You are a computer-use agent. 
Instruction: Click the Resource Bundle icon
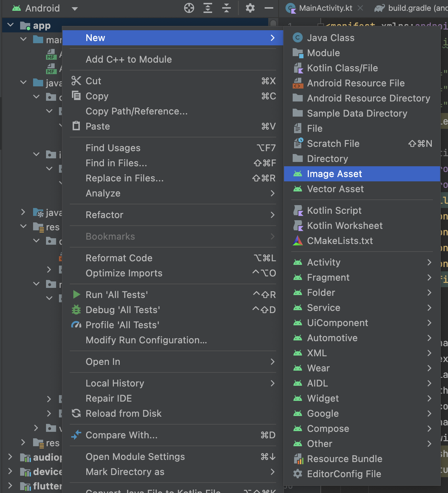pos(298,459)
